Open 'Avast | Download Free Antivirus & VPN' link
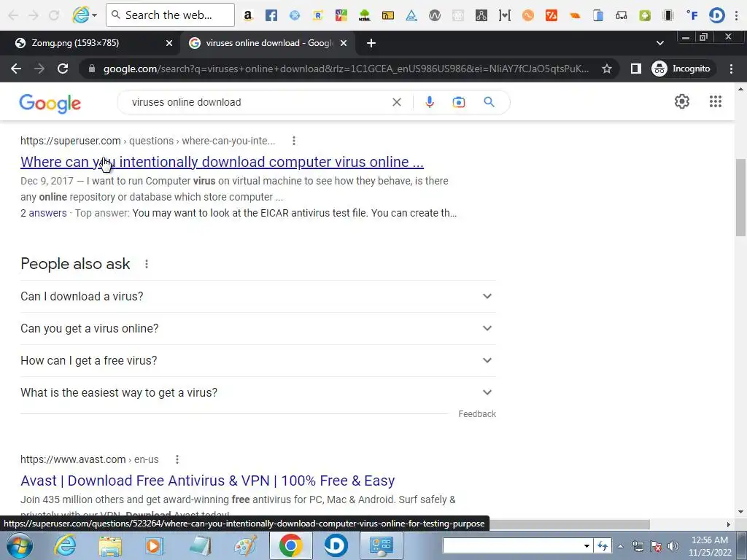 tap(208, 481)
